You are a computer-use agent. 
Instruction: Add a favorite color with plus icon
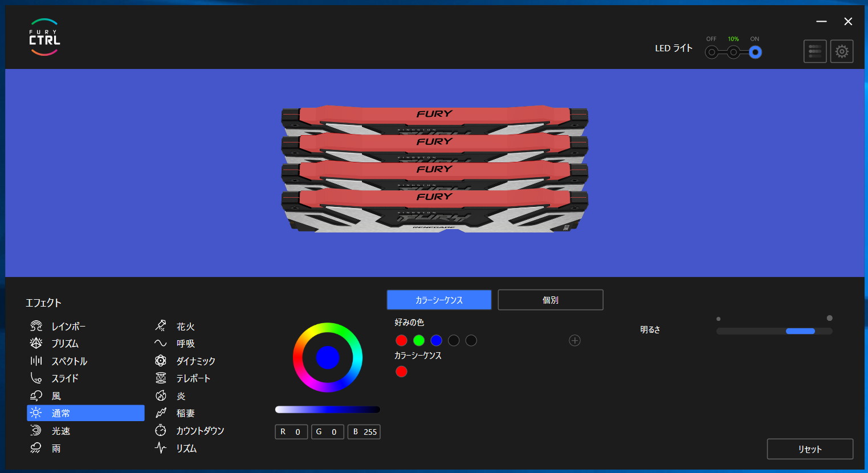574,340
